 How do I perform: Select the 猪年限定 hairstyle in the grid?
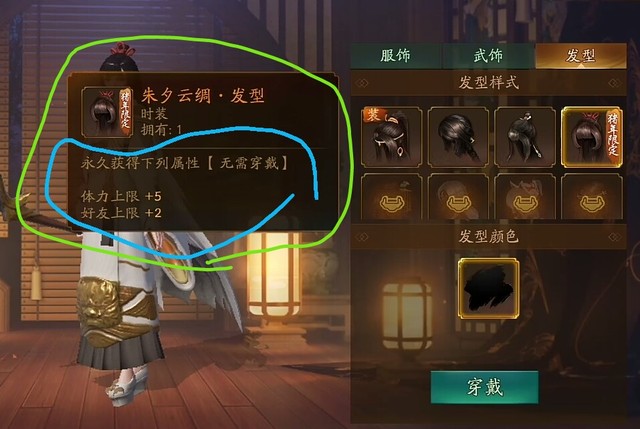pyautogui.click(x=592, y=137)
